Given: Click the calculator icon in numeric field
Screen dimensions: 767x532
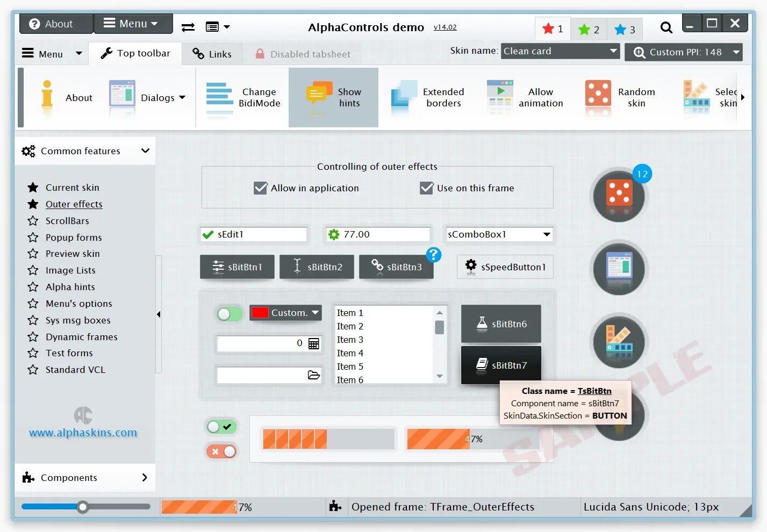Looking at the screenshot, I should pos(314,343).
